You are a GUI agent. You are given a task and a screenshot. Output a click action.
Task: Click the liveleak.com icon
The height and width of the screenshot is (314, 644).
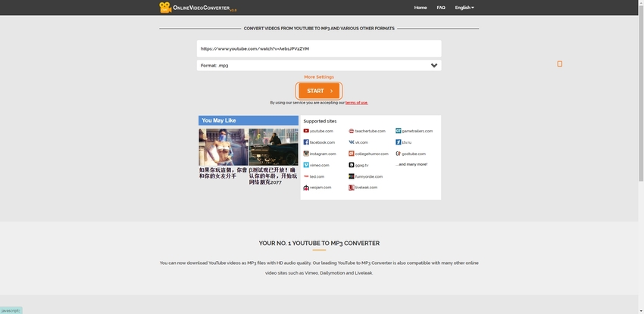(x=351, y=188)
